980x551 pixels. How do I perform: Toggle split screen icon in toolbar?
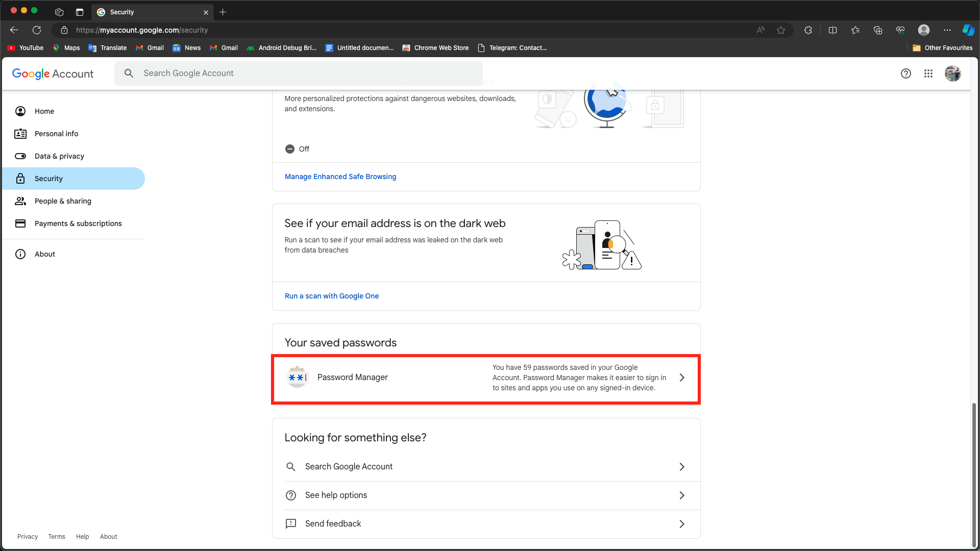pyautogui.click(x=833, y=30)
